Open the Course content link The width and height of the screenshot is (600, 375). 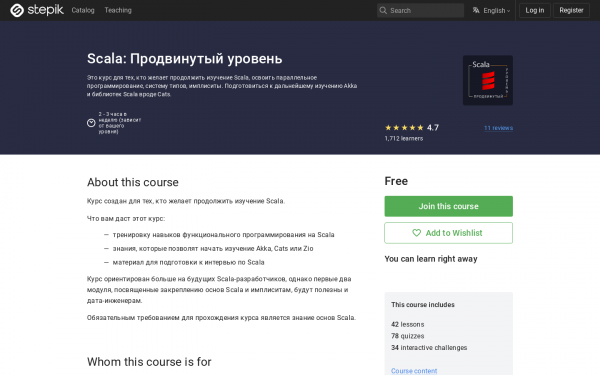tap(414, 371)
